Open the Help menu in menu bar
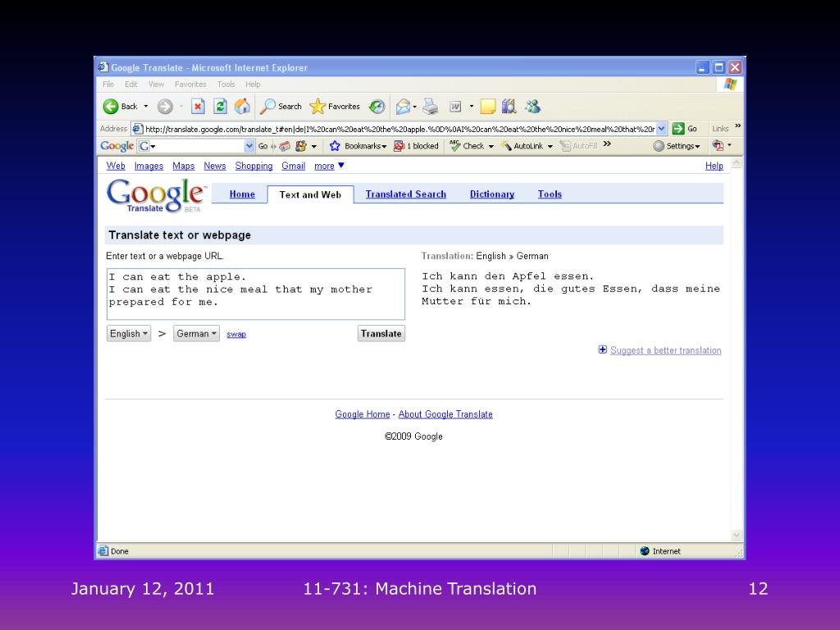Screen dimensions: 840x630 [253, 84]
